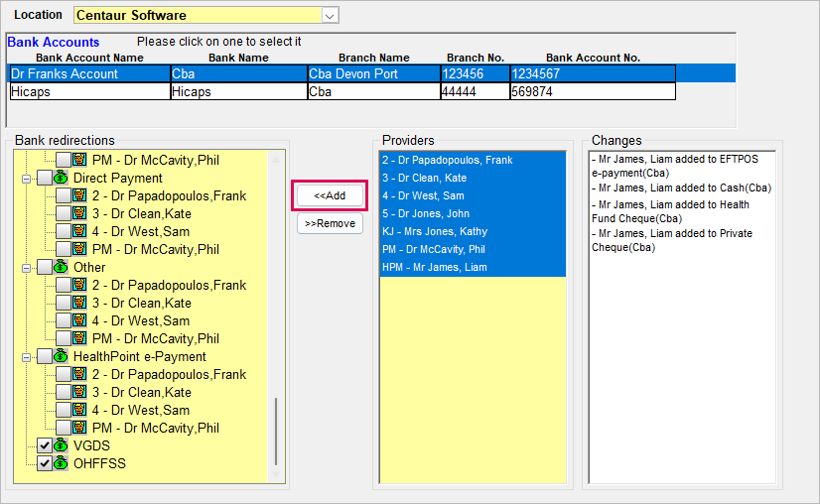
Task: Select provider 3 - Dr Clean, Kate
Action: click(x=473, y=178)
